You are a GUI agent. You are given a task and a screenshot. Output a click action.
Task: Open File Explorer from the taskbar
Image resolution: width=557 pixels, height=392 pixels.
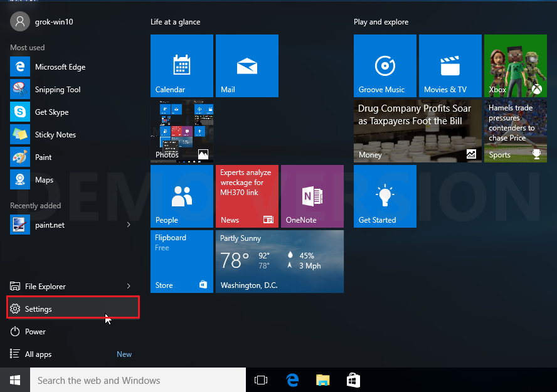pyautogui.click(x=322, y=380)
